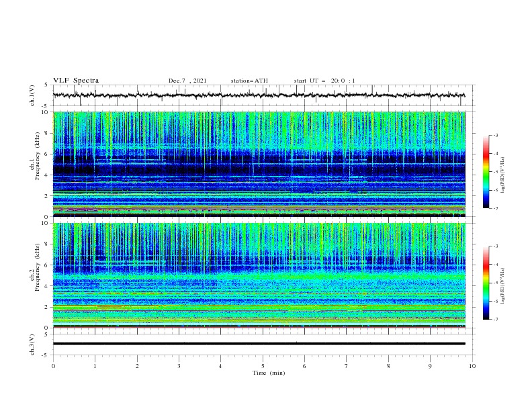
Task: Click the ch.1 voltage waveform trace
Action: click(x=259, y=95)
